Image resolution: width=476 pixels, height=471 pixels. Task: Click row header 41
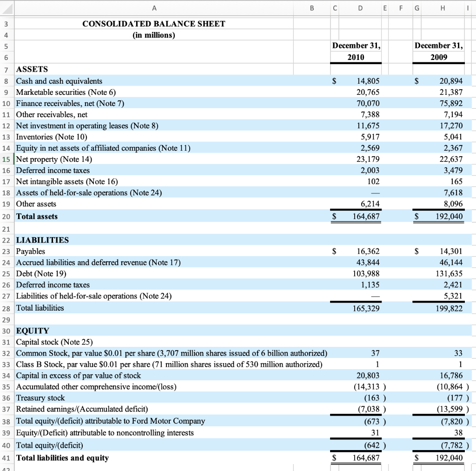[x=7, y=458]
